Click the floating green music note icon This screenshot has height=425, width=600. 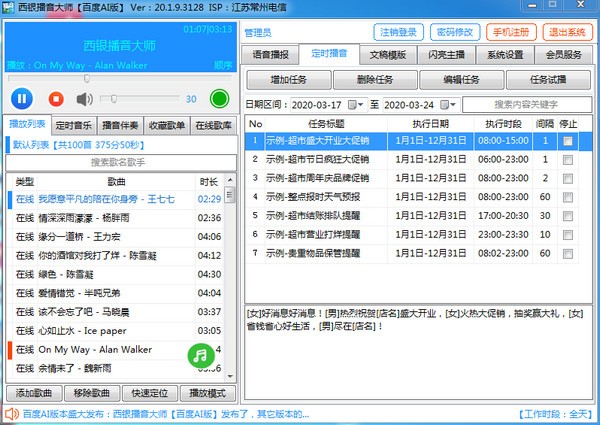click(201, 354)
